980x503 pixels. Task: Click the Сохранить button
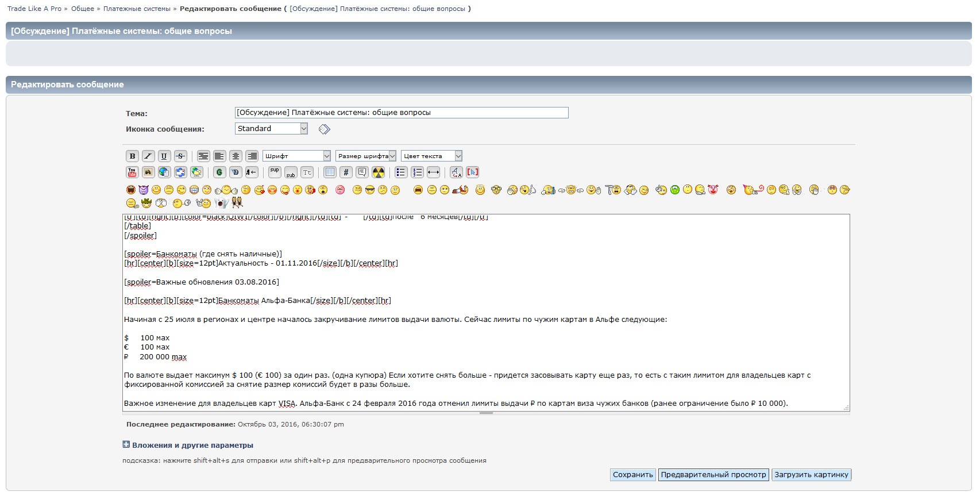click(x=632, y=475)
